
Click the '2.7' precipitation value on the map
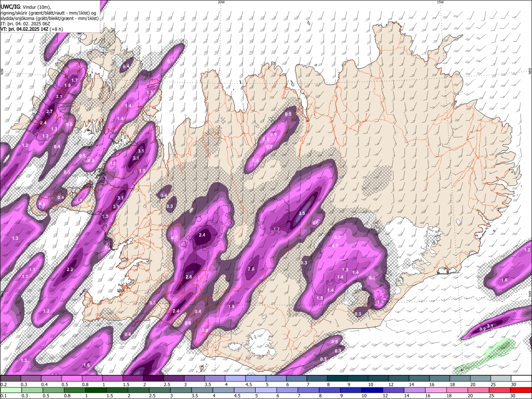tap(49, 111)
